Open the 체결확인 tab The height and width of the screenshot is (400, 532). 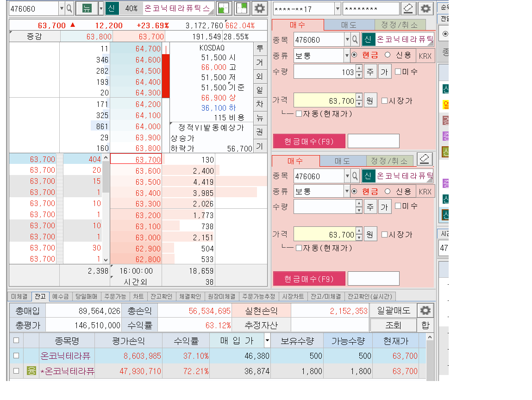coord(190,296)
